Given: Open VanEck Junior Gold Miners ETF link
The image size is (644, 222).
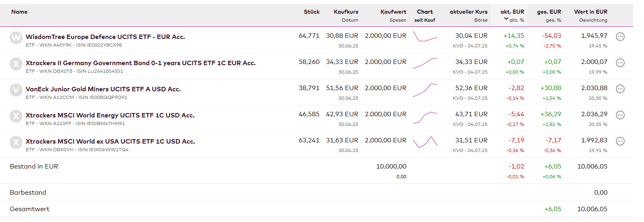Looking at the screenshot, I should 103,89.
